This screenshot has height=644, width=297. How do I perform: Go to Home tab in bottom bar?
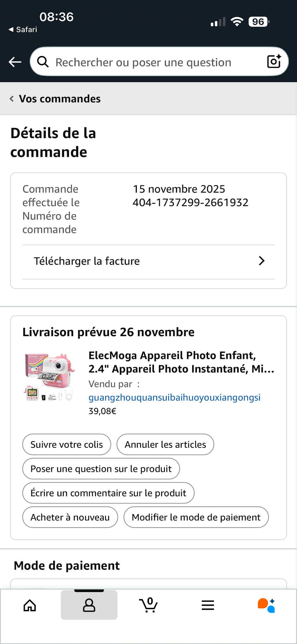[30, 605]
